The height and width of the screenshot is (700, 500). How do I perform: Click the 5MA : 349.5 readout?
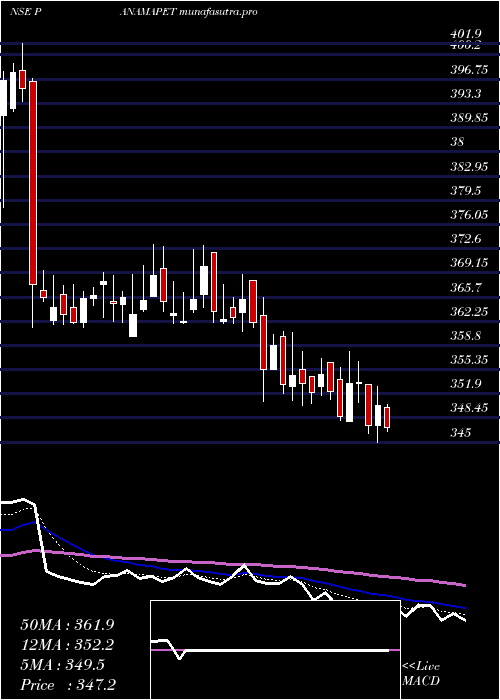coord(62,665)
